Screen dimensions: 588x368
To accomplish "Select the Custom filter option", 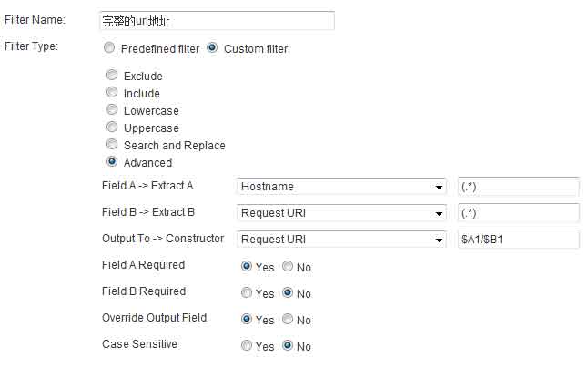I will pyautogui.click(x=213, y=48).
